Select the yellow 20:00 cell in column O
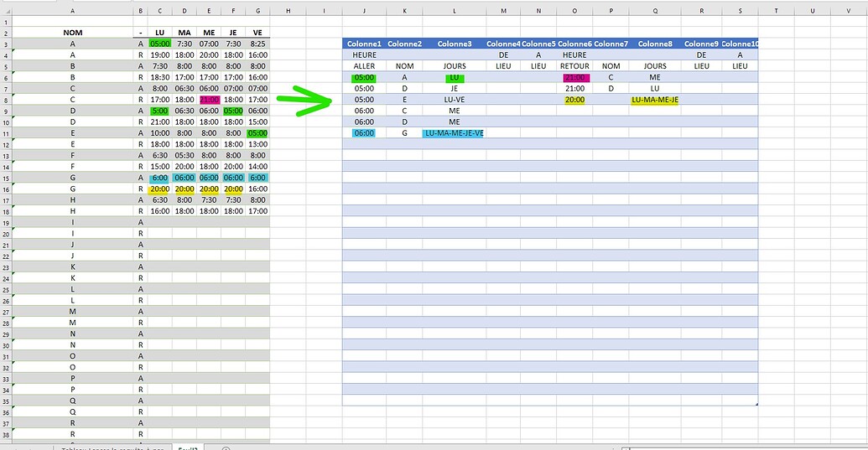The image size is (868, 450). click(x=574, y=100)
